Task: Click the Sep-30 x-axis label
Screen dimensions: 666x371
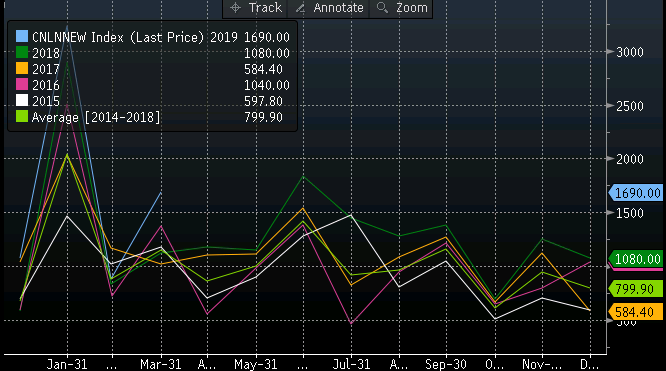Action: coord(446,364)
